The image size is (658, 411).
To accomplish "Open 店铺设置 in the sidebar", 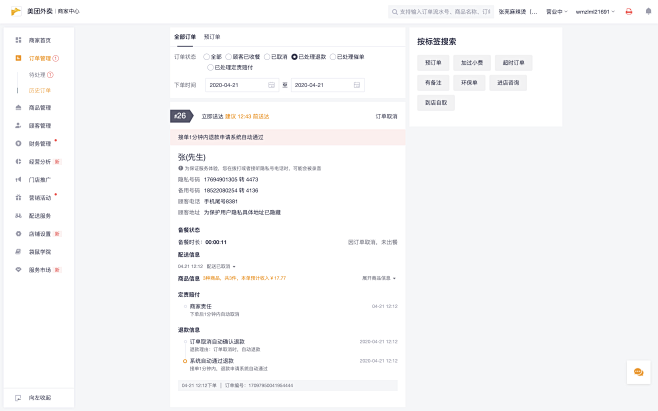I will [40, 233].
